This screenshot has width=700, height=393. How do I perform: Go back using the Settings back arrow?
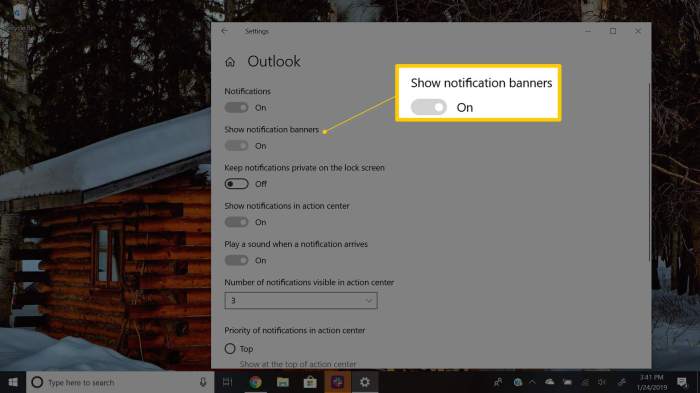pyautogui.click(x=225, y=31)
